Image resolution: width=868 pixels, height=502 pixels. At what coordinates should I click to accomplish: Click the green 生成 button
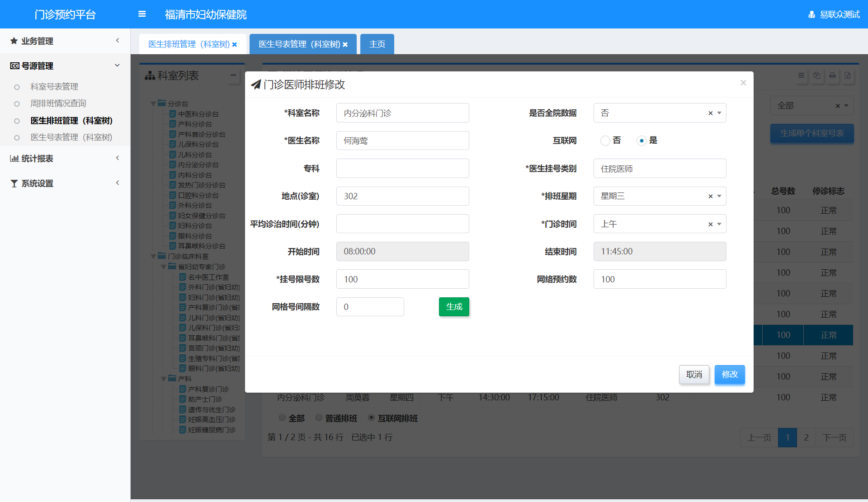tap(454, 307)
